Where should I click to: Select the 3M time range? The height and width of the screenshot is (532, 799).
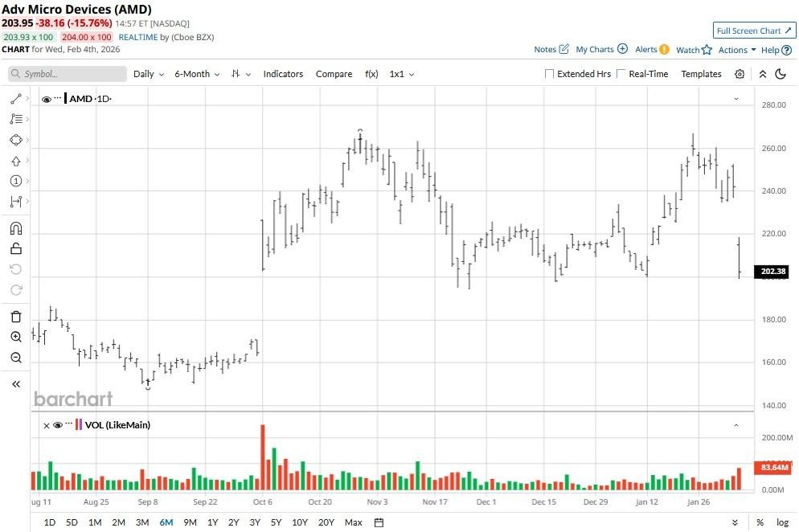click(142, 522)
